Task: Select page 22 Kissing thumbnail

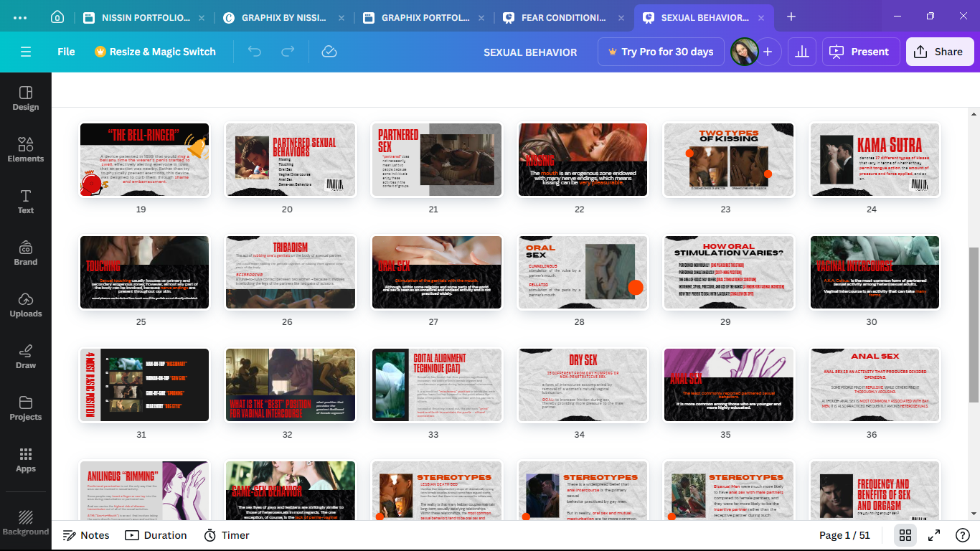Action: pos(583,159)
